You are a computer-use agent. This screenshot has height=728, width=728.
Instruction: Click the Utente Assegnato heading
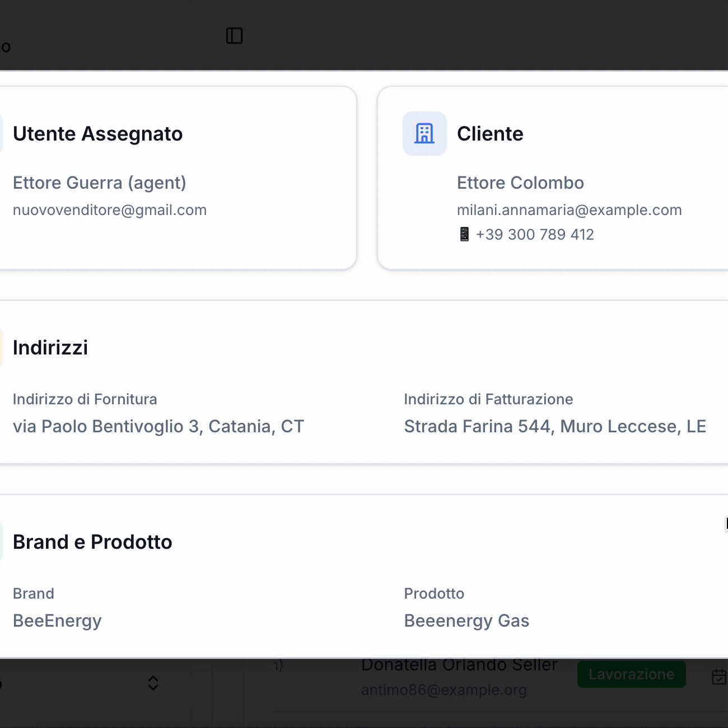point(97,134)
